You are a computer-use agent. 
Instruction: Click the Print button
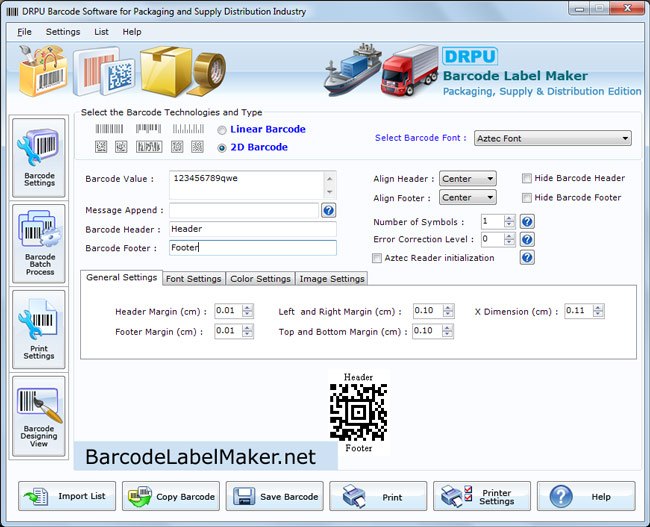[378, 496]
